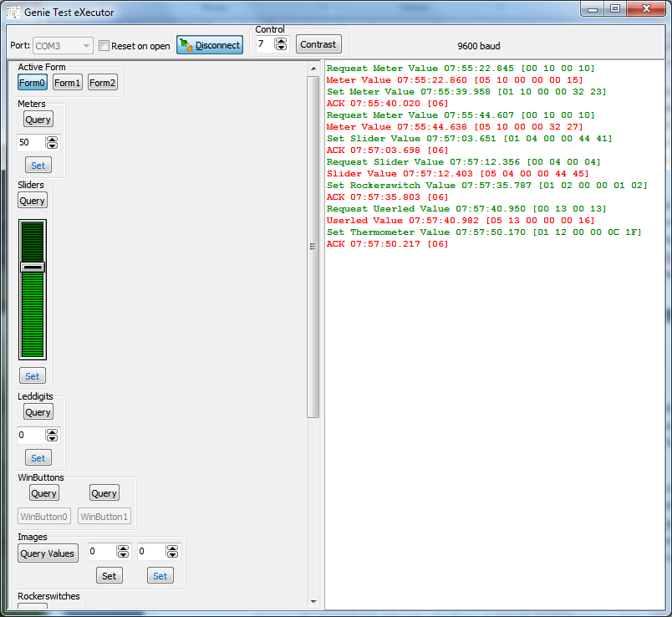Screen dimensions: 672x617
Task: Open the COM3 port dropdown
Action: click(63, 46)
